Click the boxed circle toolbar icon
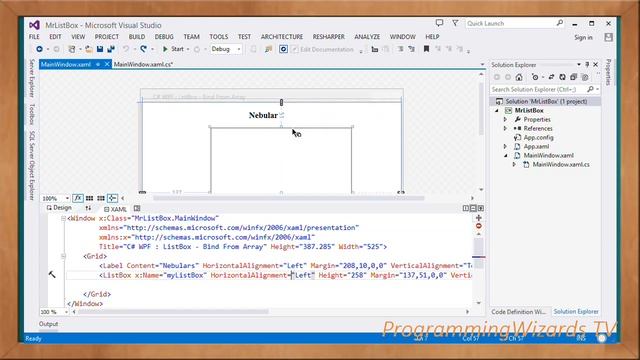This screenshot has height=360, width=640. pos(283,49)
